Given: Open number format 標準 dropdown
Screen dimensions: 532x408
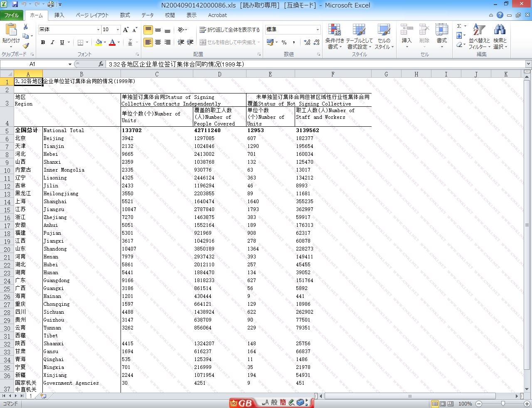Looking at the screenshot, I should [x=318, y=30].
